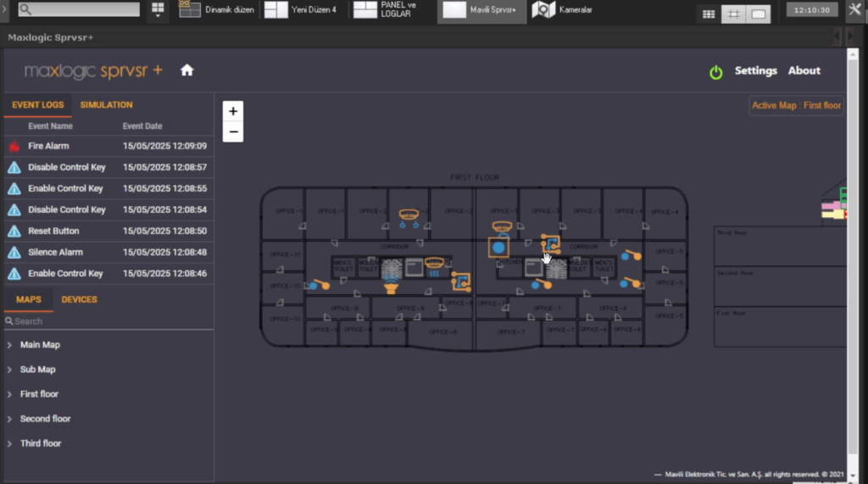Select the Fire Alarm event name
Viewport: 868px width, 484px height.
48,146
